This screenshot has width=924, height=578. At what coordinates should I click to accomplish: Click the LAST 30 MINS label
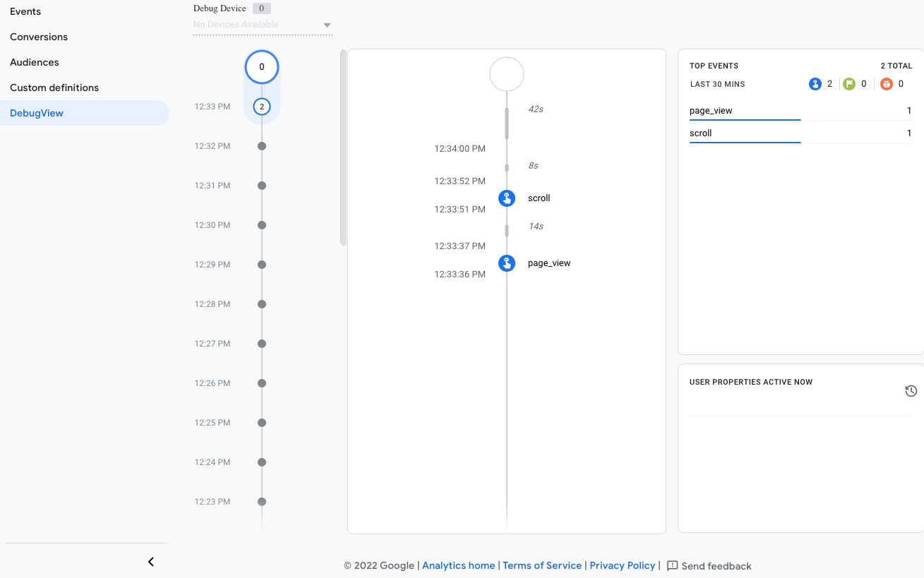717,84
